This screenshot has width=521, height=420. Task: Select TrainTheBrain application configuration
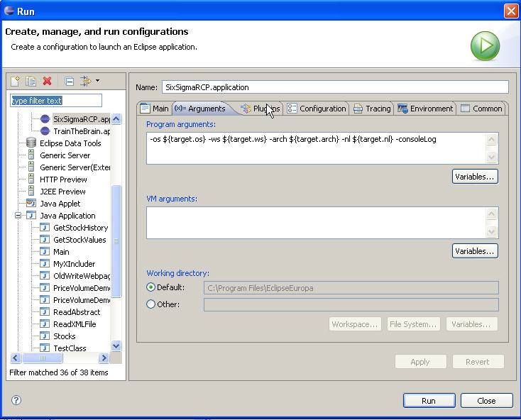pyautogui.click(x=82, y=131)
